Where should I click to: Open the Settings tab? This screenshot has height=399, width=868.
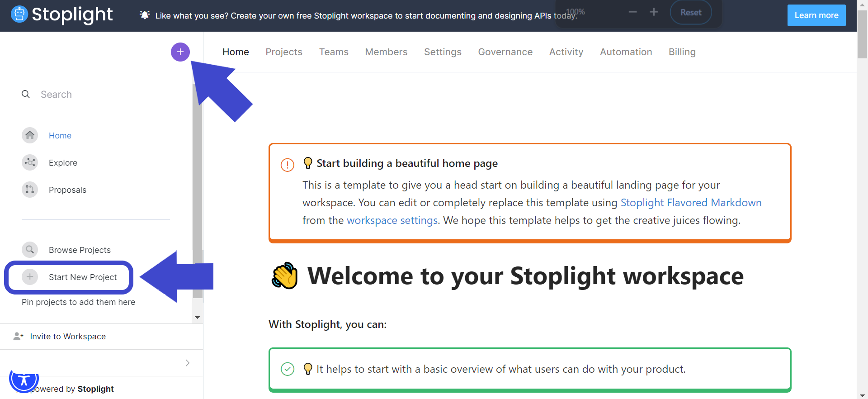click(443, 52)
